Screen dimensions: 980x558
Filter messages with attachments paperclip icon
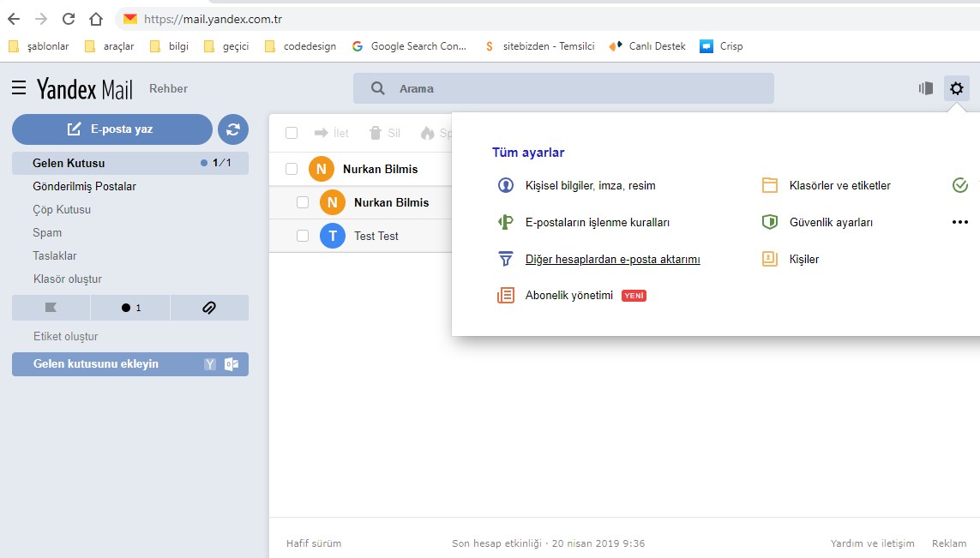pos(209,308)
